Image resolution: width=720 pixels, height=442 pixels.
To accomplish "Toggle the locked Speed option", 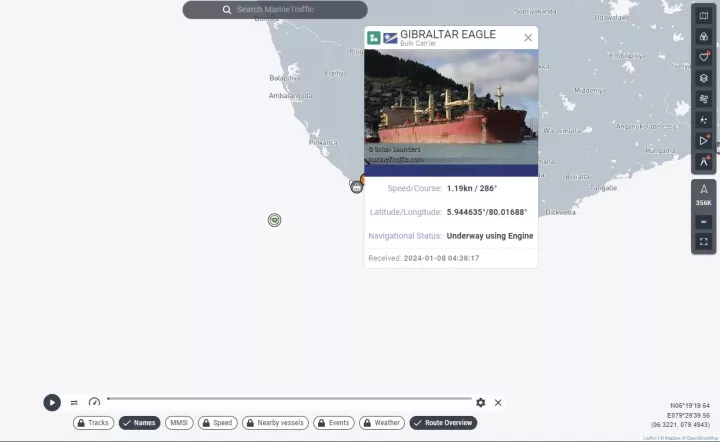I will 218,423.
